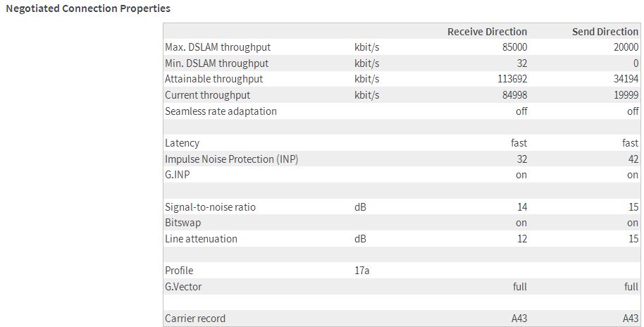This screenshot has width=644, height=327.
Task: Click the Bitswap row label
Action: pos(182,223)
